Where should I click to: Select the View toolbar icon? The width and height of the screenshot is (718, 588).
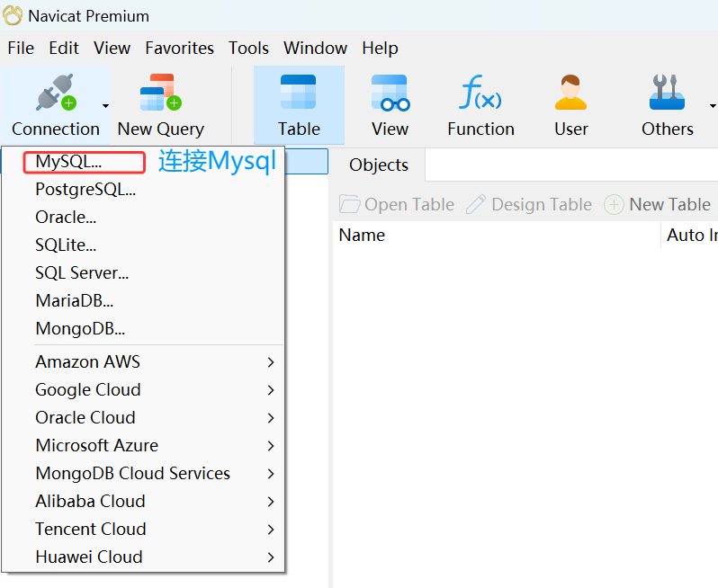[x=390, y=93]
